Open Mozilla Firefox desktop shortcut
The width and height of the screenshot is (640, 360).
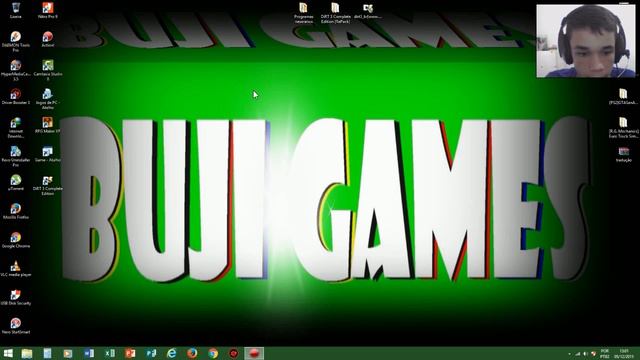coord(16,211)
